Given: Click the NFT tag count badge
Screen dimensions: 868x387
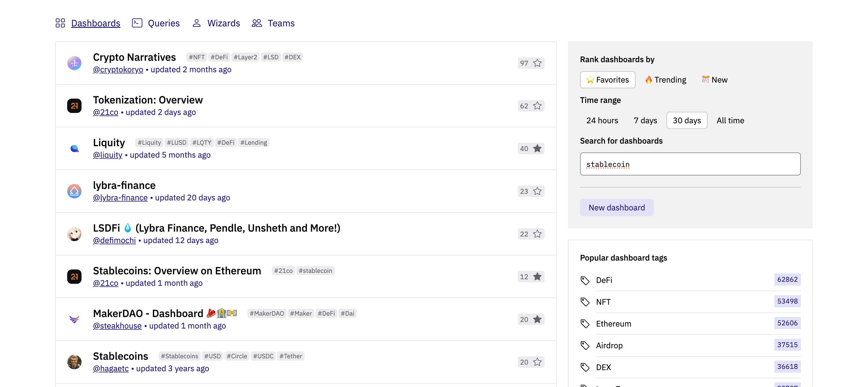Looking at the screenshot, I should coord(787,302).
